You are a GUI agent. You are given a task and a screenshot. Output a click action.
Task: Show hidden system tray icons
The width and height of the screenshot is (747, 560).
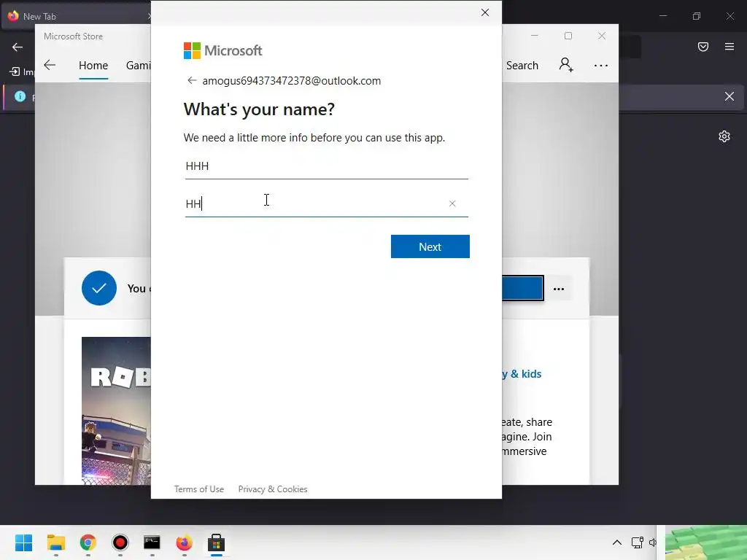(x=616, y=542)
